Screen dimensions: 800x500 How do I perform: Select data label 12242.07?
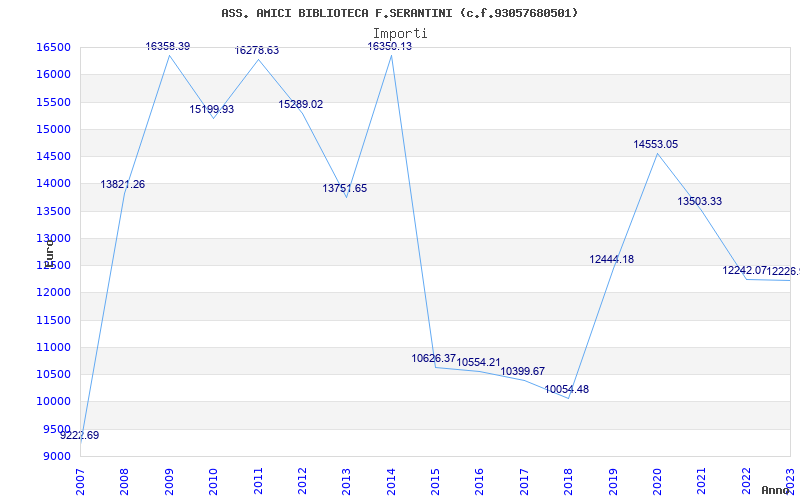pos(745,270)
